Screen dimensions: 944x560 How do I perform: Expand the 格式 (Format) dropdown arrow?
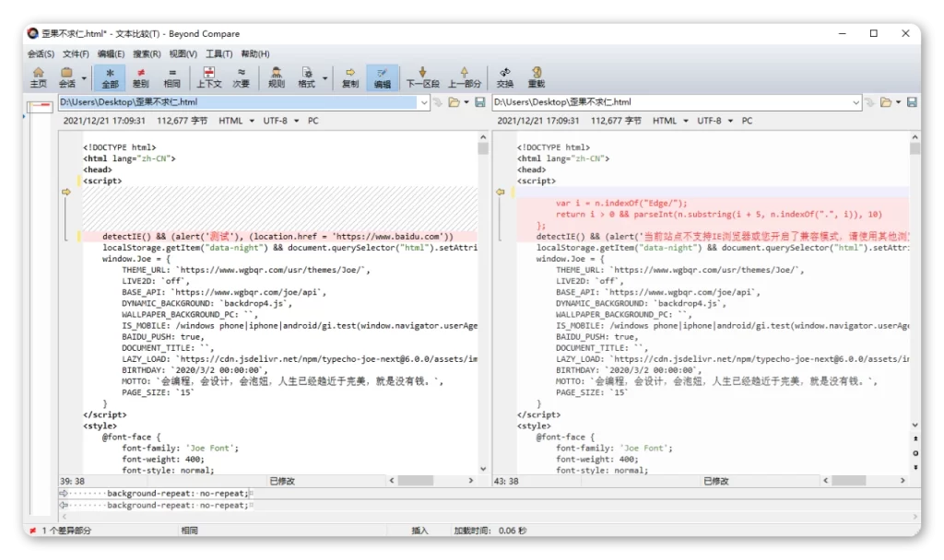pos(324,79)
